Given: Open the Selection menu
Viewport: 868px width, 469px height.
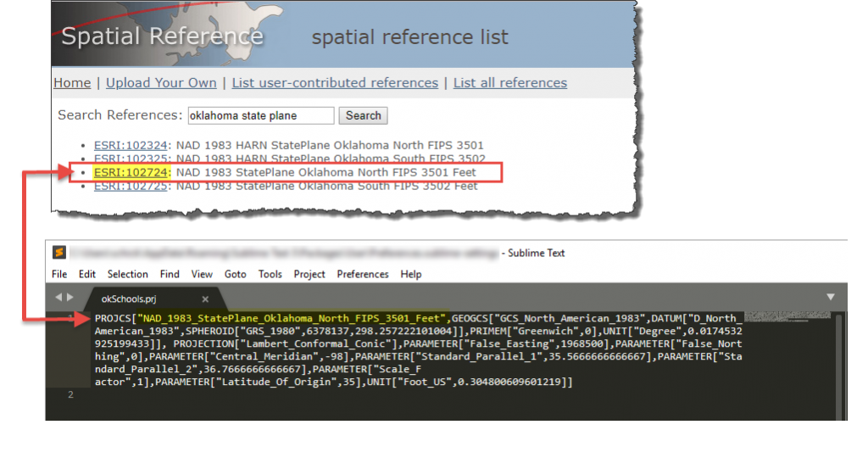Looking at the screenshot, I should (127, 274).
